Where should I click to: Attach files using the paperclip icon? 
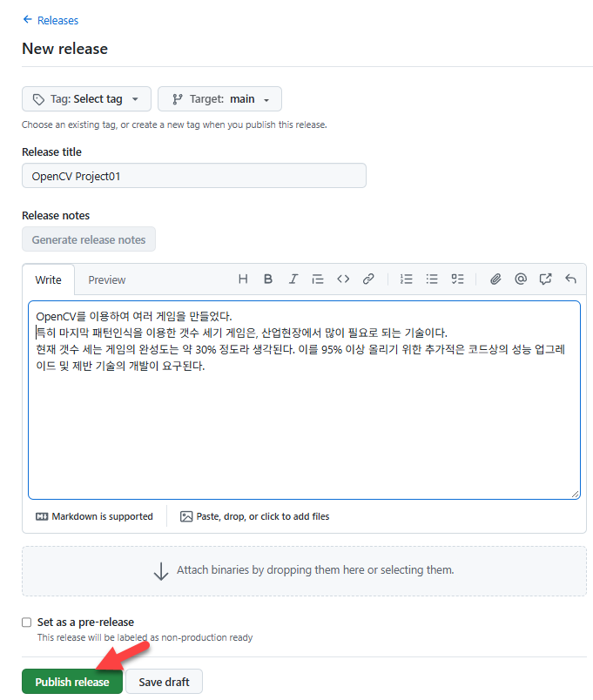pyautogui.click(x=495, y=279)
